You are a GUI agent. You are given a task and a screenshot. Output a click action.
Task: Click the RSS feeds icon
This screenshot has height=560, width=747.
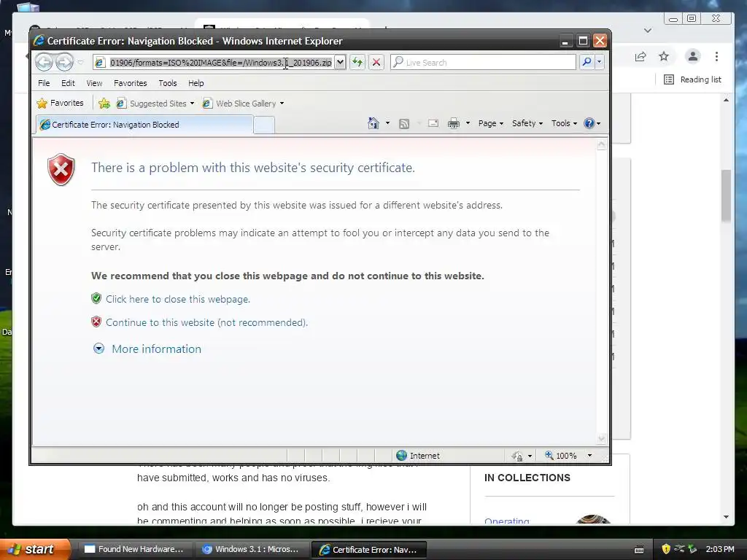pos(404,124)
